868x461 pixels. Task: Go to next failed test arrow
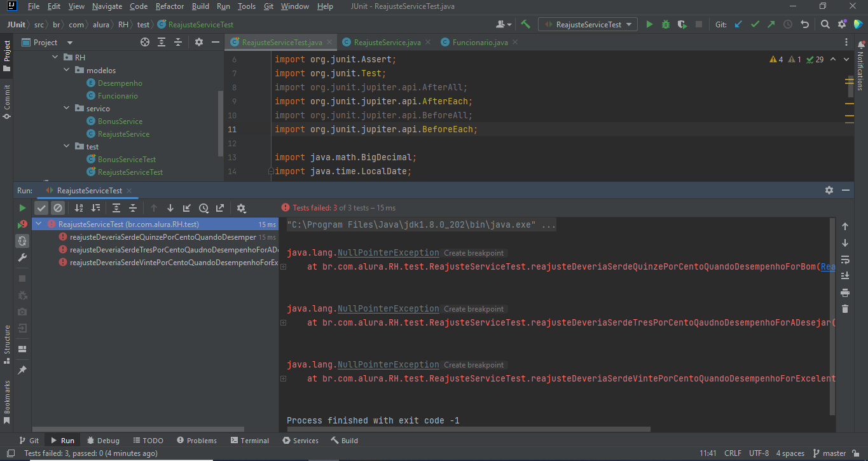[170, 208]
